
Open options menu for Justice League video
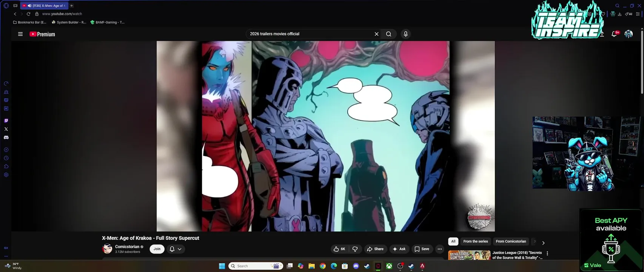(x=547, y=253)
